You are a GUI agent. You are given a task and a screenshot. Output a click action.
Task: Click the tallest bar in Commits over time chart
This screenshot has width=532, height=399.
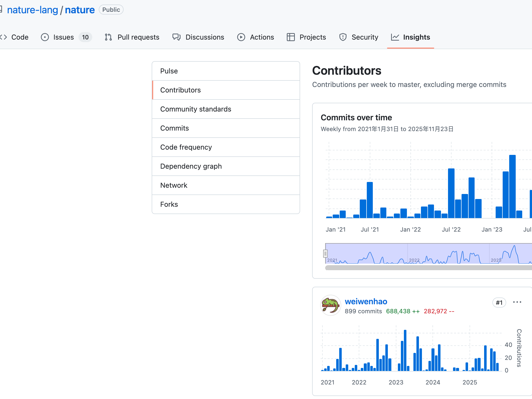pos(512,186)
